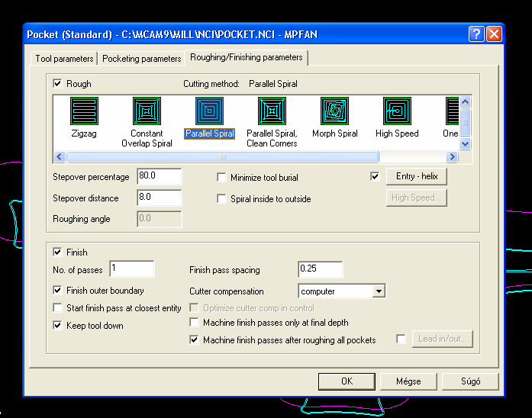
Task: Select the Zigzag cutting method icon
Action: pyautogui.click(x=84, y=111)
